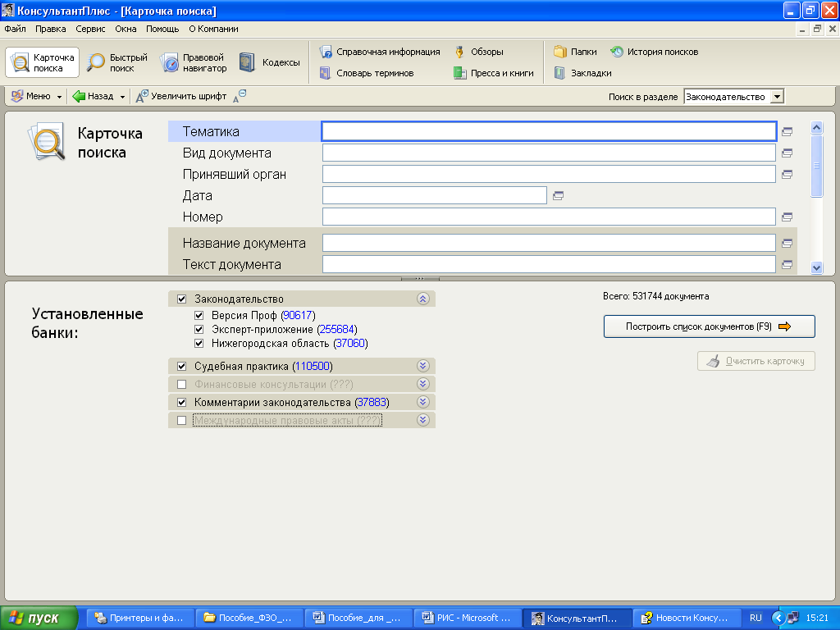The height and width of the screenshot is (630, 840).
Task: Click search card scroll up arrow
Action: click(817, 127)
